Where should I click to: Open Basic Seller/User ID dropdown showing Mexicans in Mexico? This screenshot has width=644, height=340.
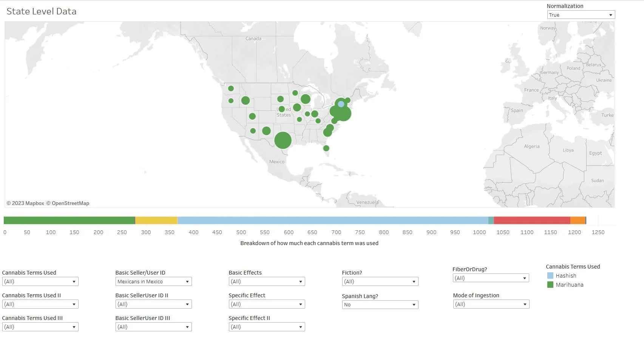(154, 281)
